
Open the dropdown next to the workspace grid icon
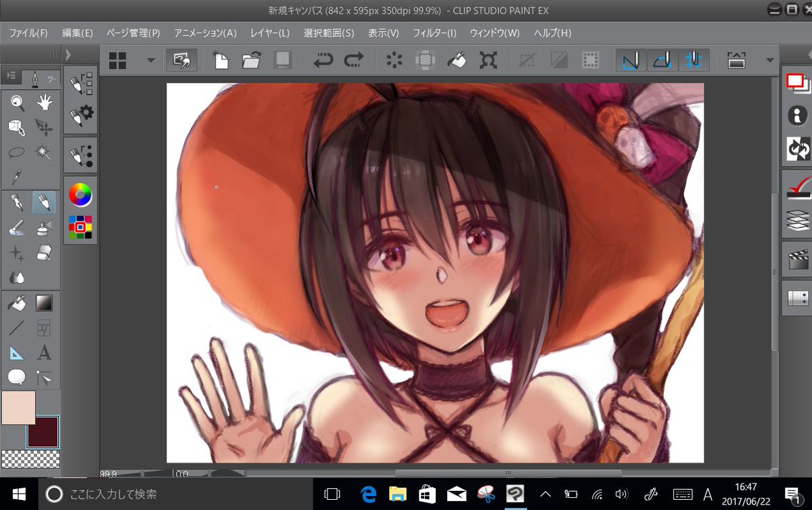[x=150, y=61]
